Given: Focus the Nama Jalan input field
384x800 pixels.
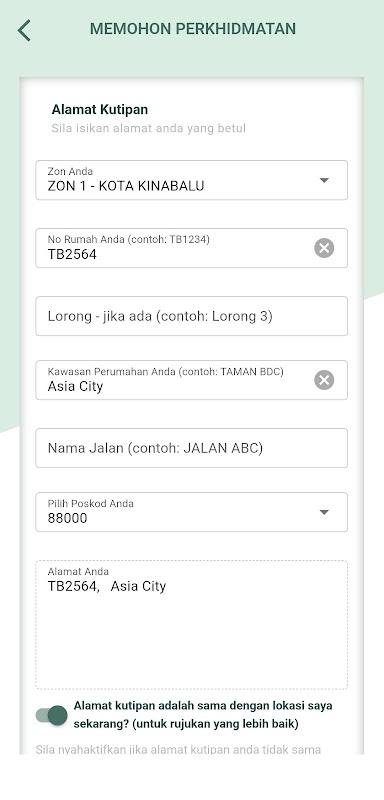Looking at the screenshot, I should click(192, 448).
